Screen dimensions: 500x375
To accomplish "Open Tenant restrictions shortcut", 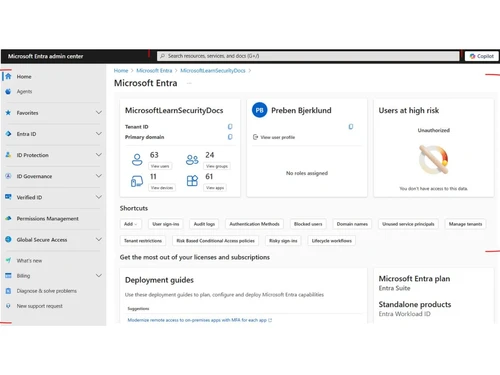I will (143, 241).
